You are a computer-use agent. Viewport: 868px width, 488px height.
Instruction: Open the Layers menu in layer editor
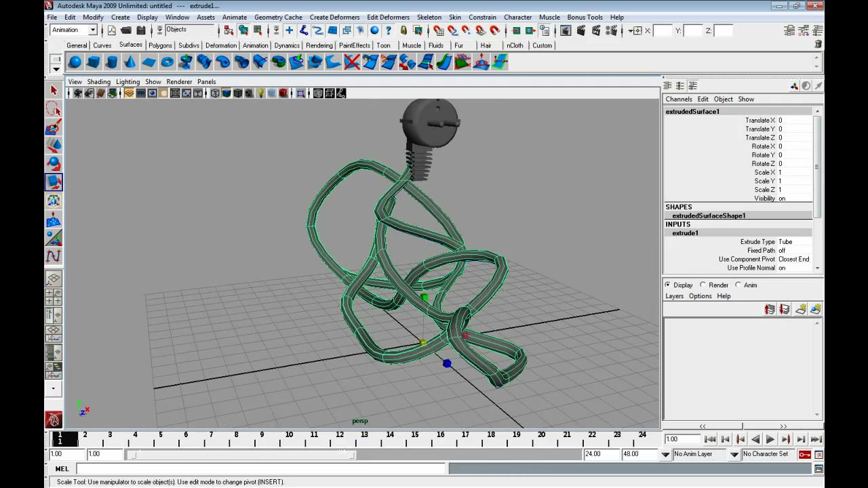point(674,296)
